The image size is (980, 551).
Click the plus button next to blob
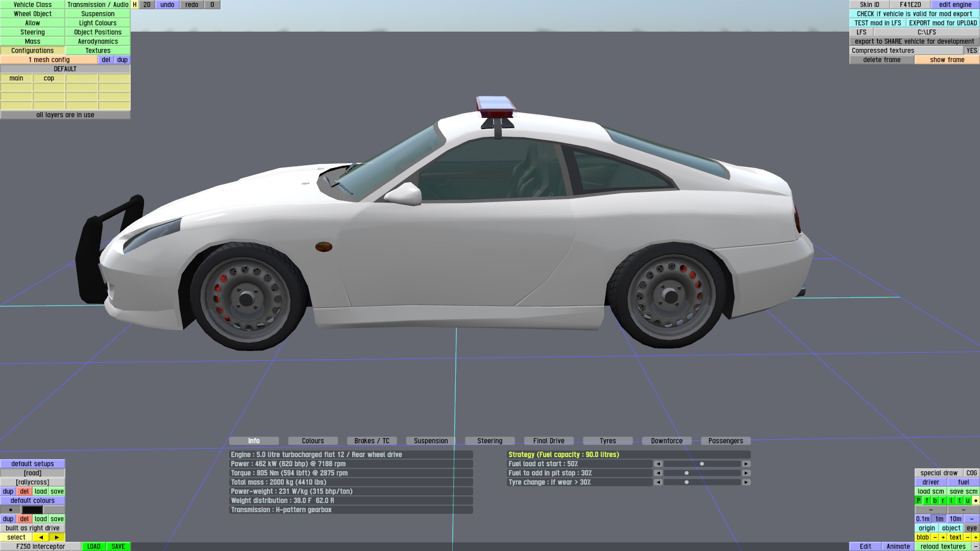click(943, 537)
